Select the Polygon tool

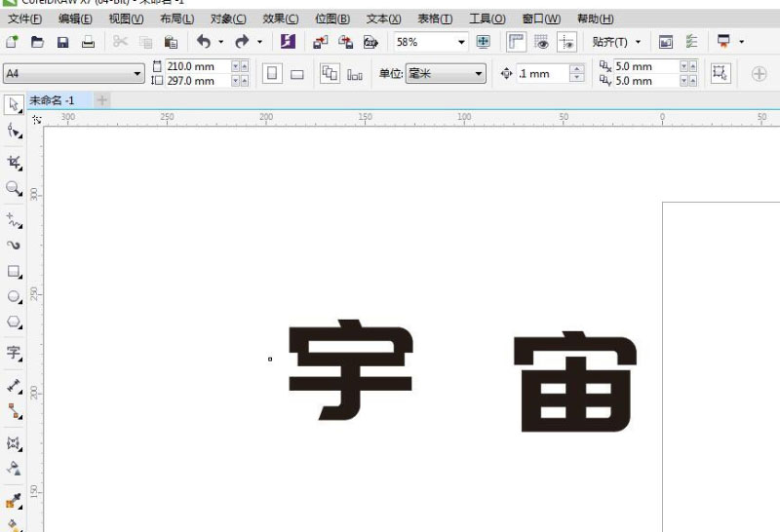pyautogui.click(x=14, y=322)
